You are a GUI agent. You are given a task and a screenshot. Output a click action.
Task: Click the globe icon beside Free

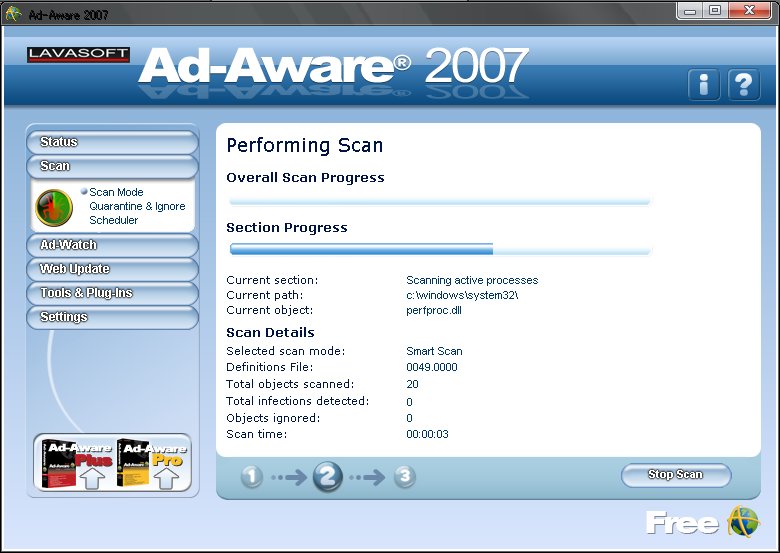point(744,522)
